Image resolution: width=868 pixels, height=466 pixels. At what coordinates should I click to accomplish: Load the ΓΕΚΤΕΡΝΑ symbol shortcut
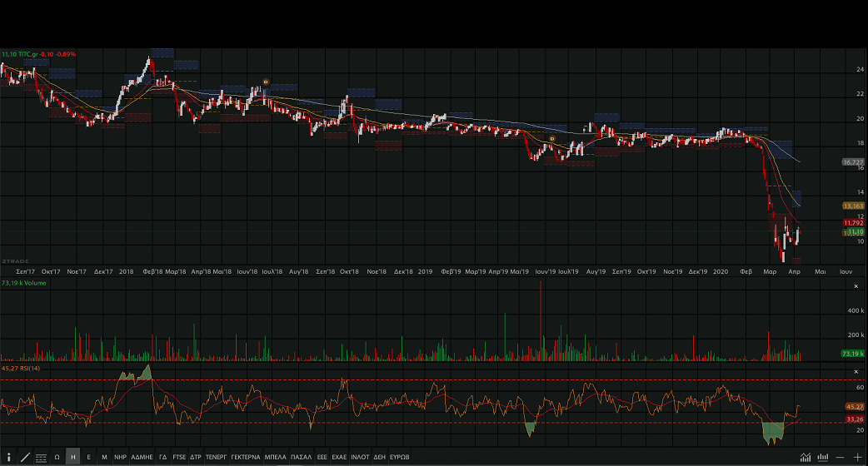[x=245, y=457]
